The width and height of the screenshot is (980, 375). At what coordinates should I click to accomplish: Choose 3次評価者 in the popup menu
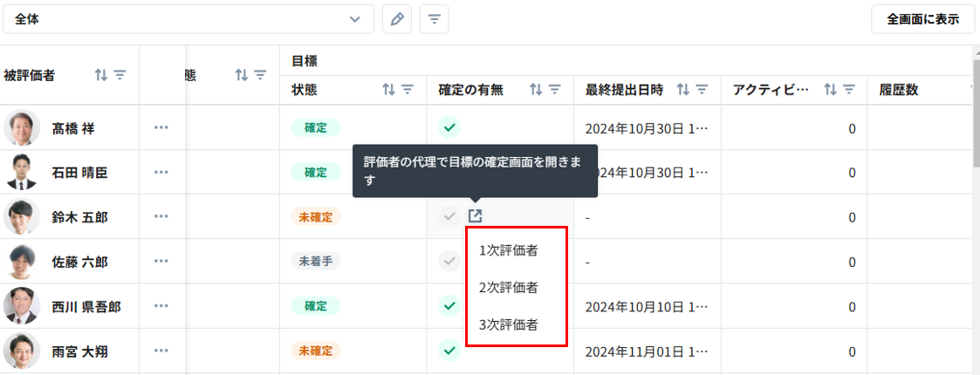tap(509, 324)
